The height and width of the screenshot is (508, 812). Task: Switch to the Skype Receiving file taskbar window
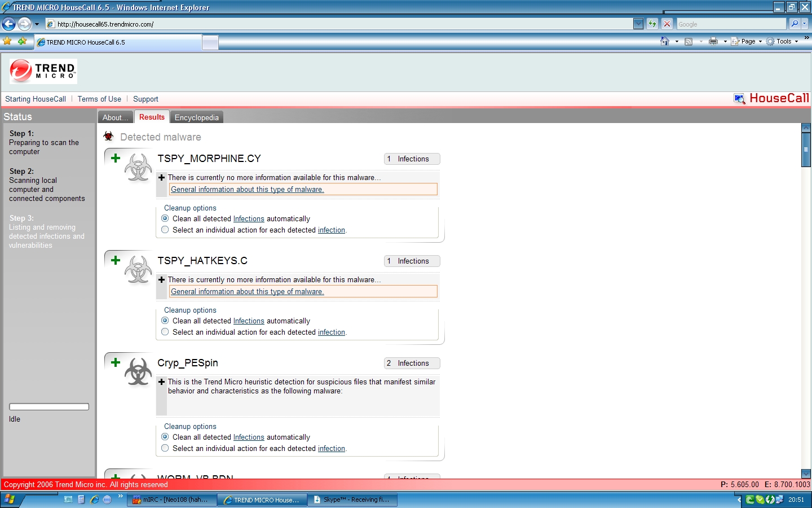coord(352,500)
